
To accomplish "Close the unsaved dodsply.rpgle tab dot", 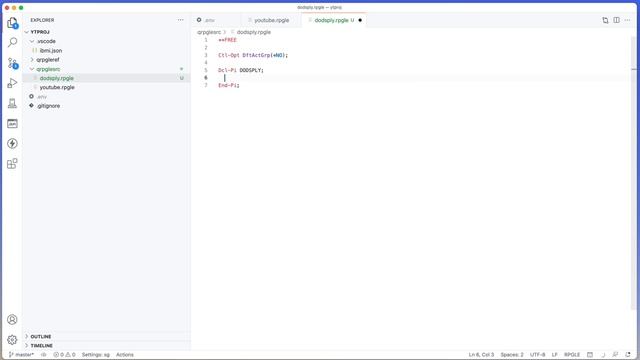I will pyautogui.click(x=360, y=20).
